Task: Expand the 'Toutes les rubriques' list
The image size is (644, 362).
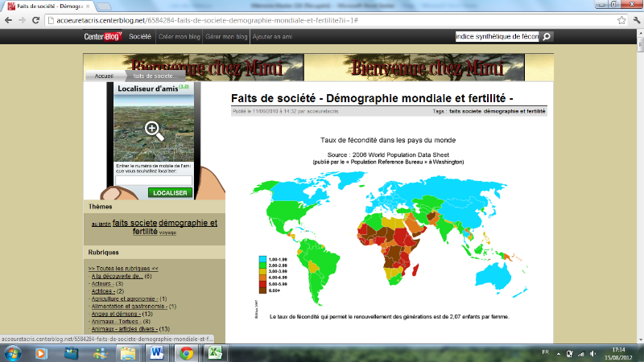Action: (122, 268)
